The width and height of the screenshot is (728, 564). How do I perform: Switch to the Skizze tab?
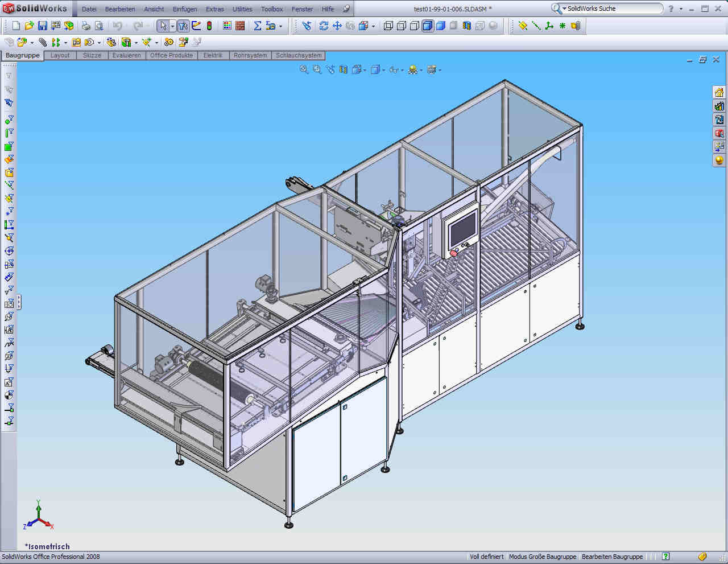pos(92,55)
